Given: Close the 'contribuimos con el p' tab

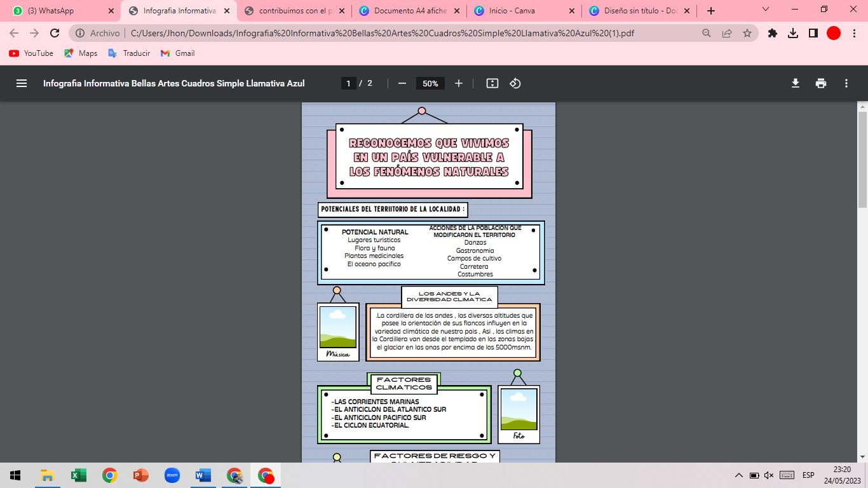Looking at the screenshot, I should 341,11.
